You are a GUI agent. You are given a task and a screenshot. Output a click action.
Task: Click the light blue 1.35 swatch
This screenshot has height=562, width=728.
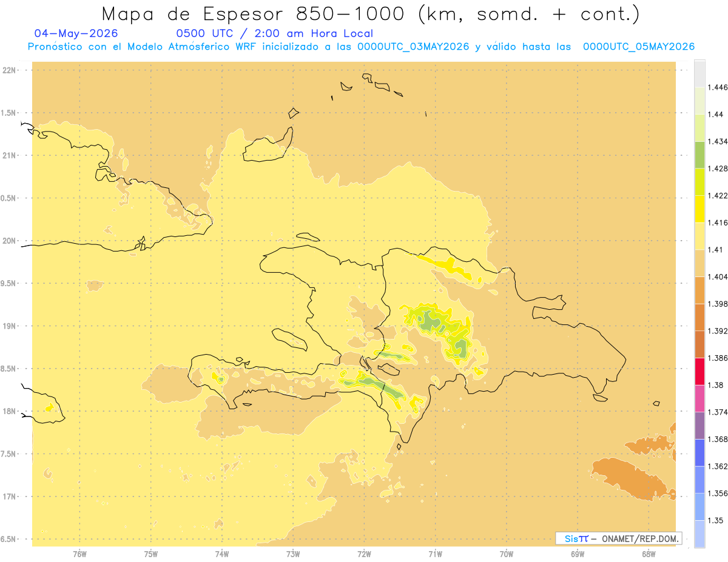point(699,534)
